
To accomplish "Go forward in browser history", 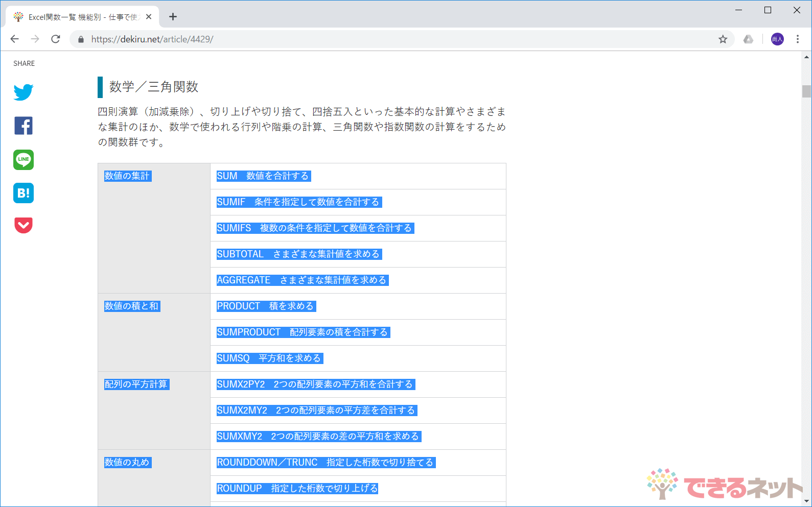I will pos(35,39).
